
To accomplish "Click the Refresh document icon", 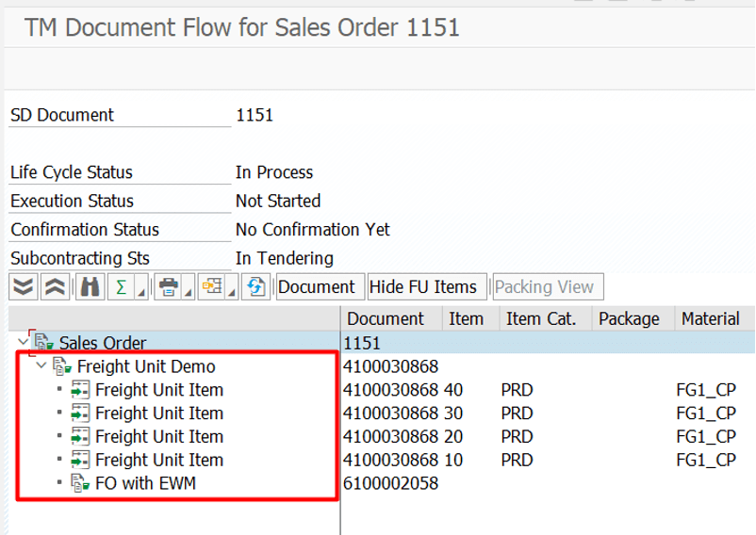I will tap(255, 287).
